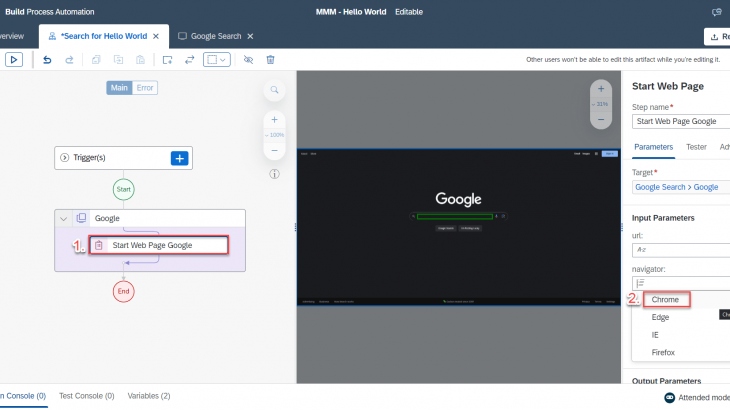Image resolution: width=730 pixels, height=410 pixels.
Task: Delete the selected step with the trash icon
Action: 270,60
